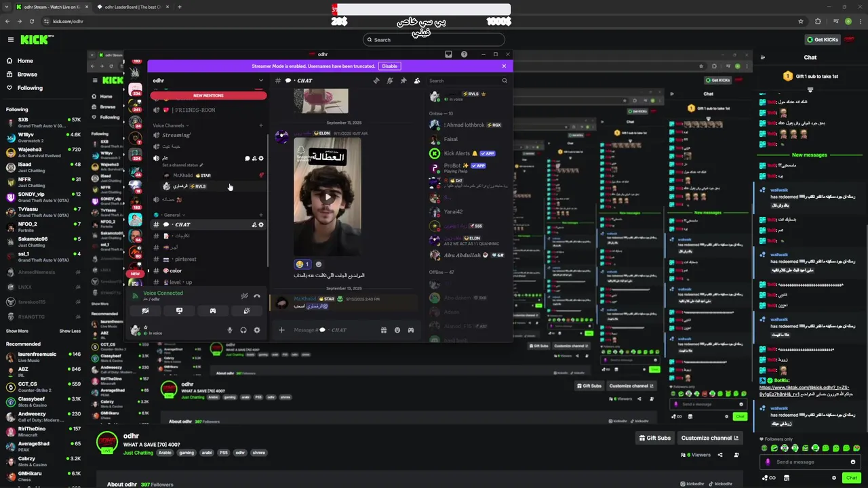This screenshot has height=488, width=868.
Task: Toggle the Discord member list
Action: [417, 81]
